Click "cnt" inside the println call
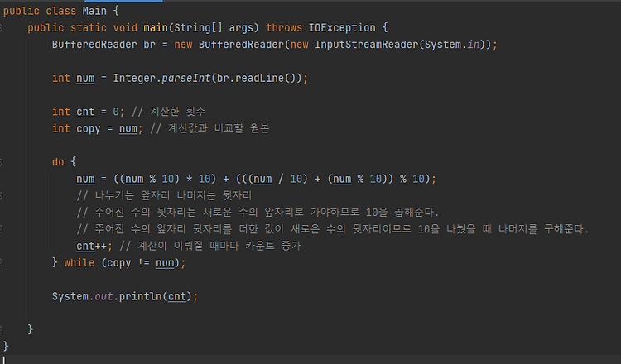Screen dimensions: 621x364 [x=177, y=296]
